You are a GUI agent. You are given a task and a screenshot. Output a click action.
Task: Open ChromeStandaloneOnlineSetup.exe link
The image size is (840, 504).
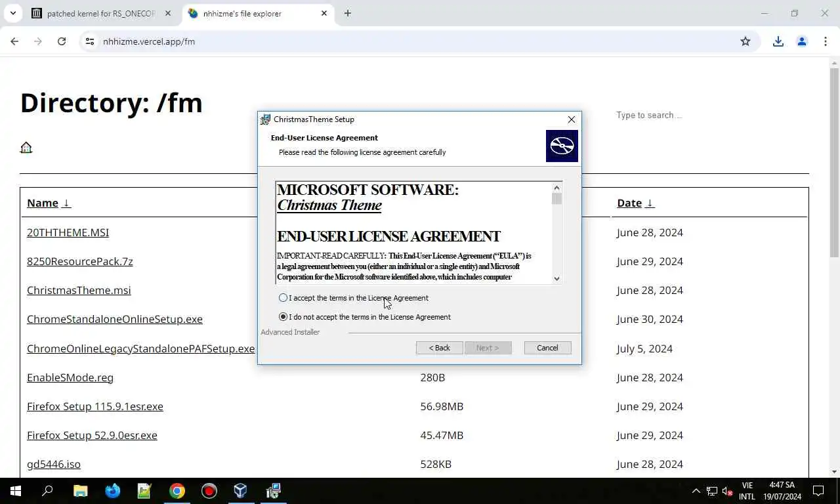coord(115,319)
